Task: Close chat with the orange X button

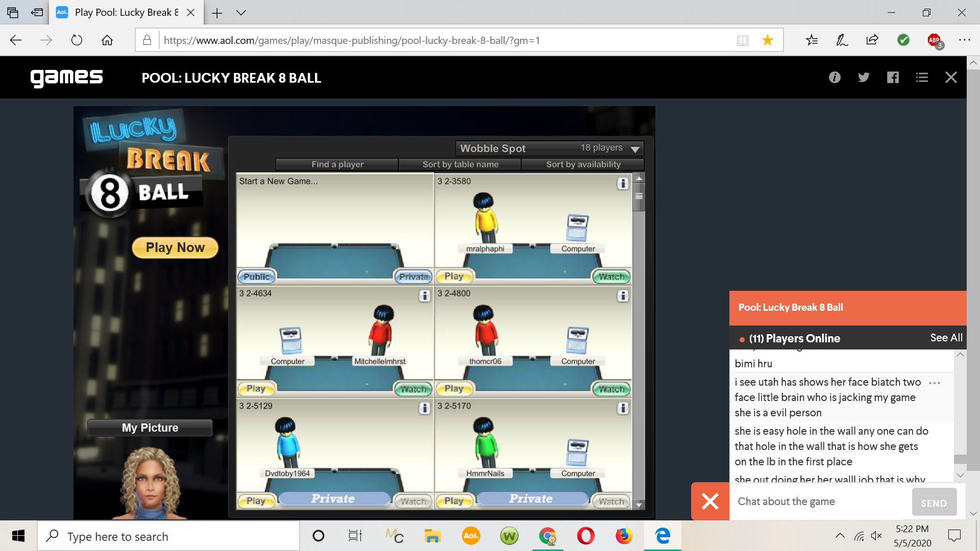Action: pyautogui.click(x=710, y=501)
